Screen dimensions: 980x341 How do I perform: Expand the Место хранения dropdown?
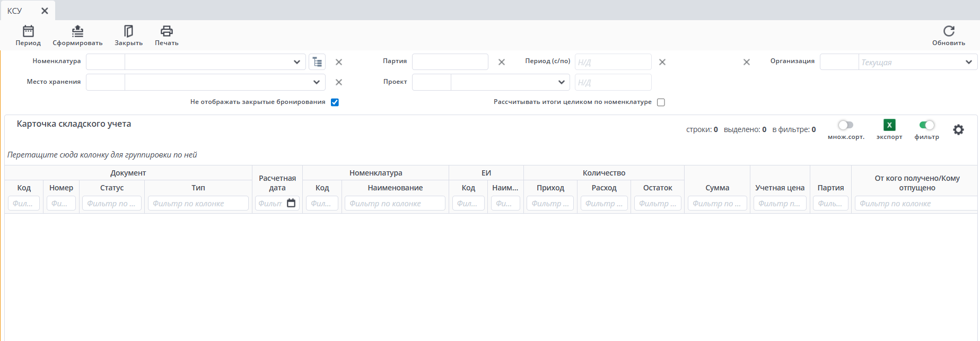pyautogui.click(x=317, y=82)
